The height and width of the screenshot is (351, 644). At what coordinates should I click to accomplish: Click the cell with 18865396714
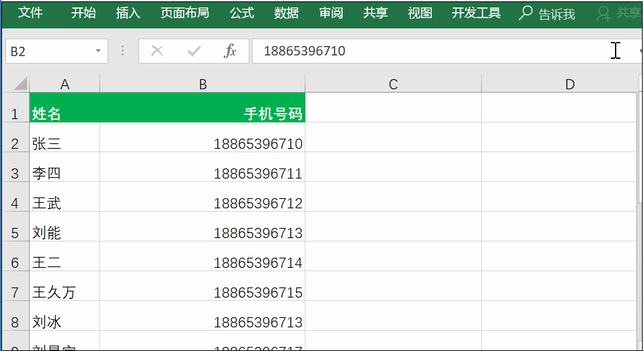(x=203, y=256)
